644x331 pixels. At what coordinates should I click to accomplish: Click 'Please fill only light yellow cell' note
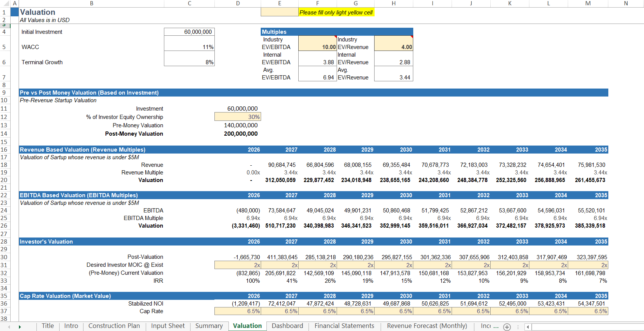pos(336,12)
